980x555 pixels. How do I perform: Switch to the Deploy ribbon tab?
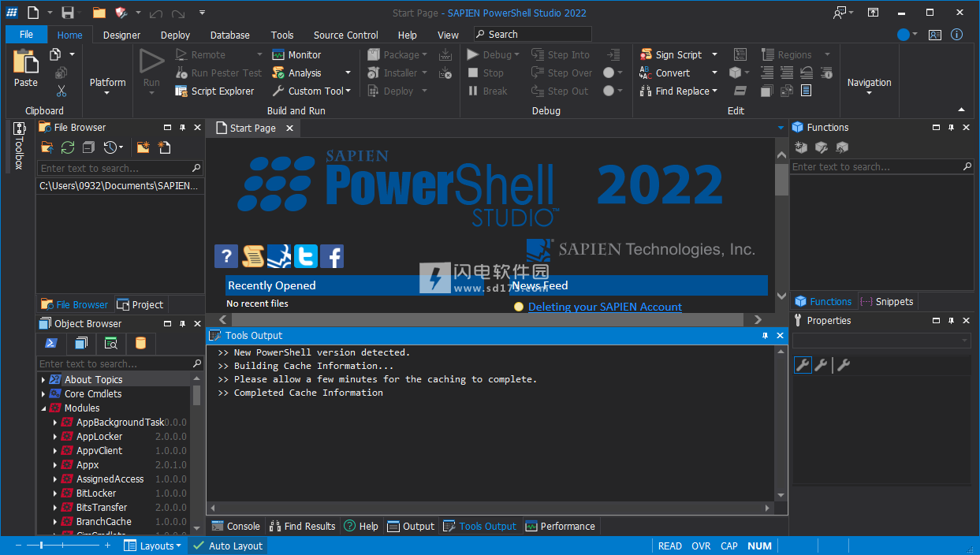click(175, 35)
